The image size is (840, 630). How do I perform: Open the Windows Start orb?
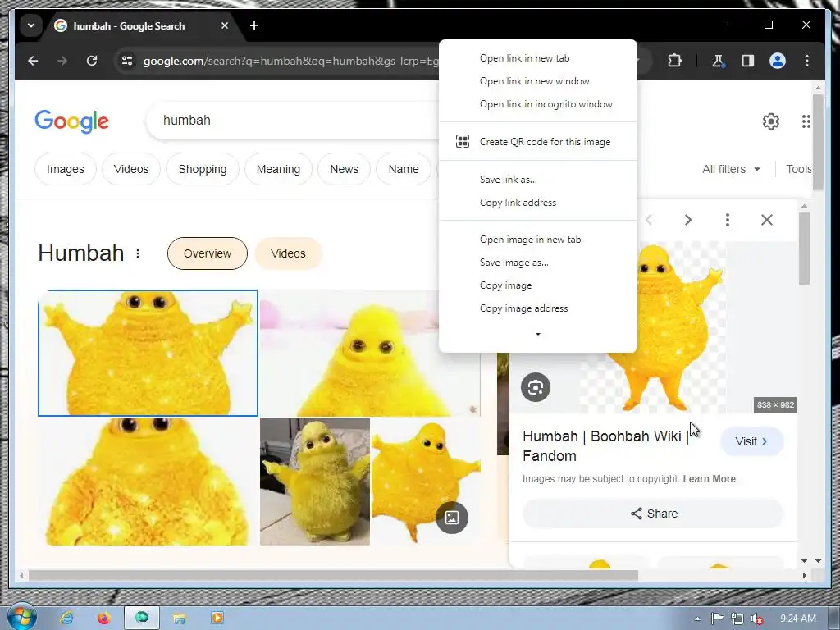(x=22, y=617)
